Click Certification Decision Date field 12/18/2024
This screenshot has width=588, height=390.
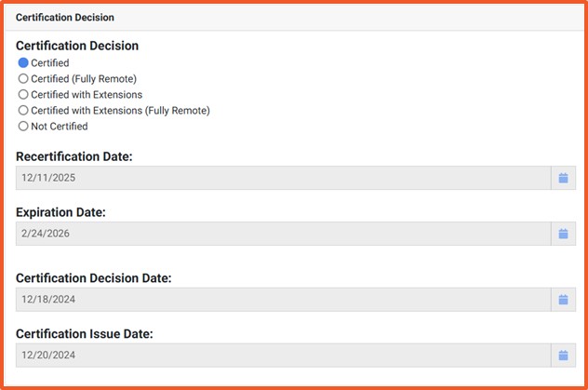pos(279,300)
